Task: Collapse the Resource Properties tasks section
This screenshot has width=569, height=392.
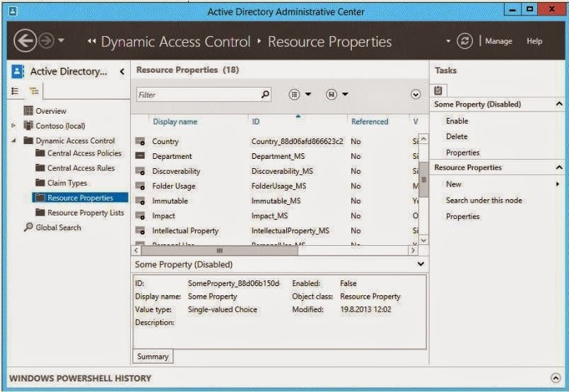Action: 559,167
